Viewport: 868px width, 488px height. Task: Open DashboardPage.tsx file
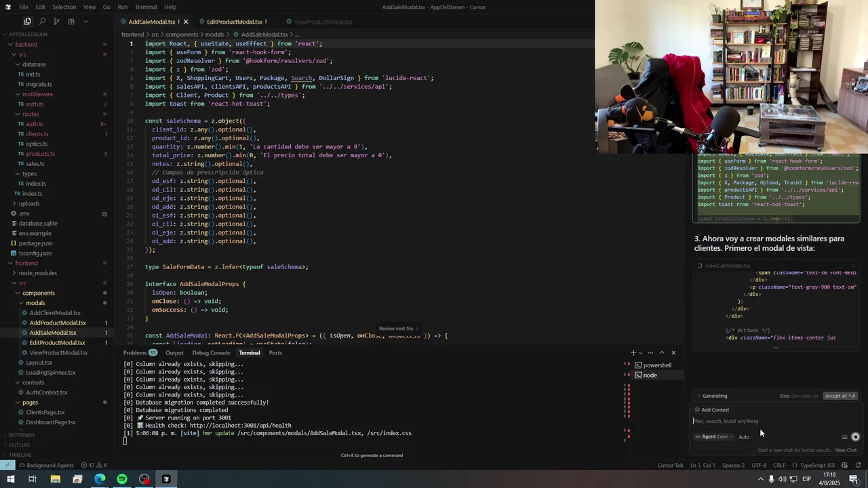tap(51, 422)
